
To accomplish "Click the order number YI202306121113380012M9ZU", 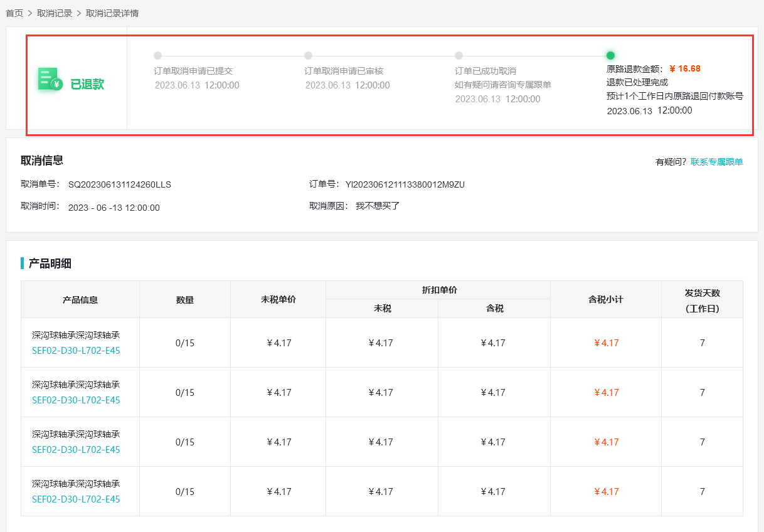I will click(405, 184).
